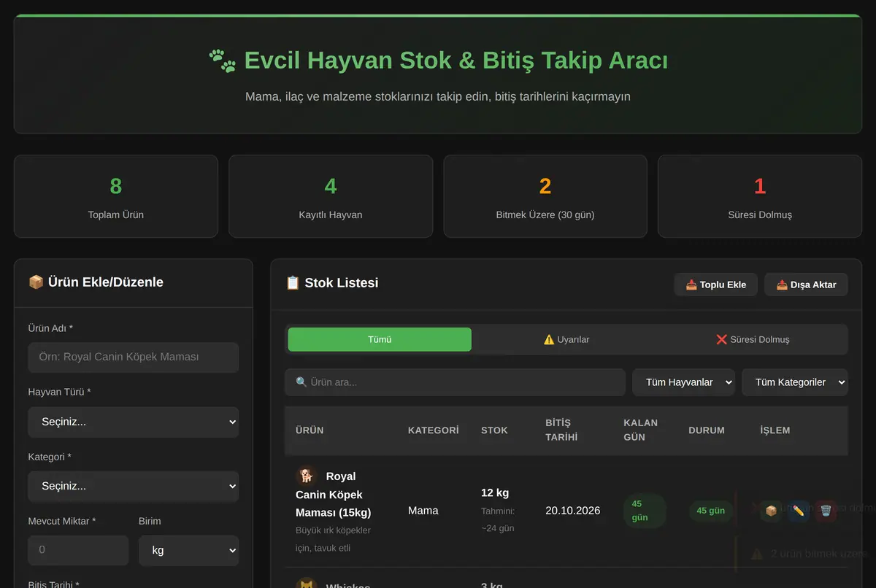Click the STOK column header
This screenshot has height=588, width=876.
(x=494, y=430)
